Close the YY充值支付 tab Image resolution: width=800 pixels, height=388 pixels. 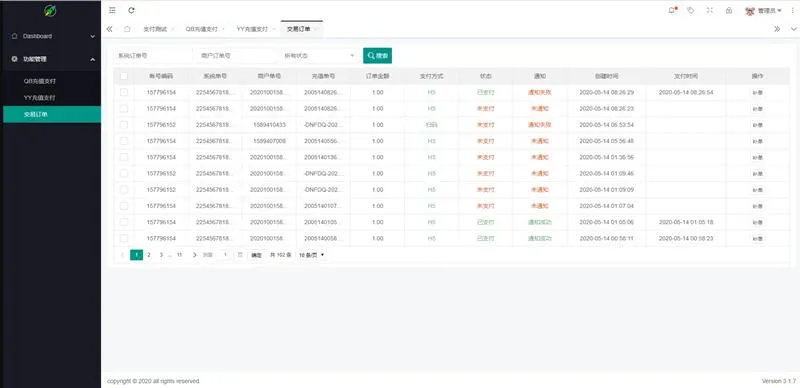[274, 30]
